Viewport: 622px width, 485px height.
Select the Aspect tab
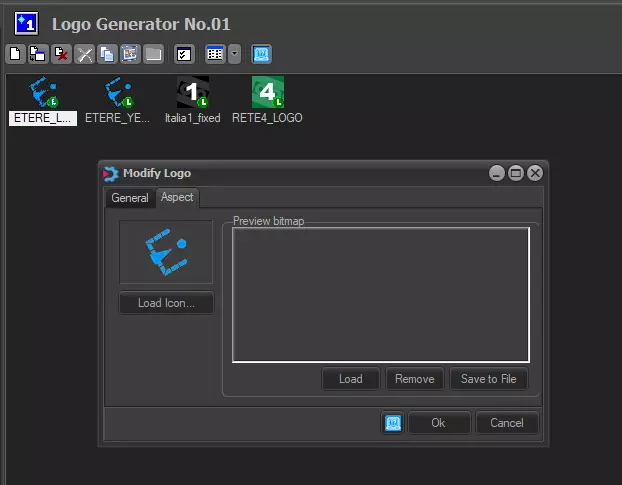coord(177,198)
